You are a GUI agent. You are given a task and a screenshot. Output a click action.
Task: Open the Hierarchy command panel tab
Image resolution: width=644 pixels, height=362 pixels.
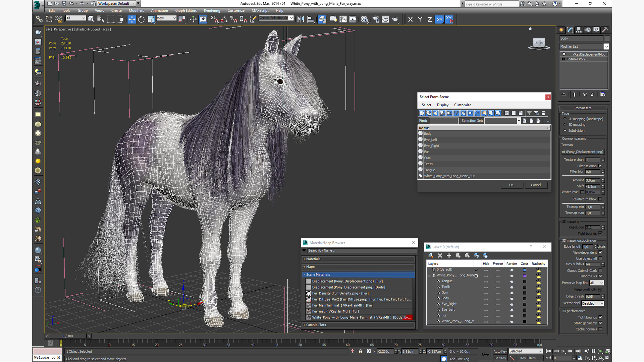[x=579, y=30]
